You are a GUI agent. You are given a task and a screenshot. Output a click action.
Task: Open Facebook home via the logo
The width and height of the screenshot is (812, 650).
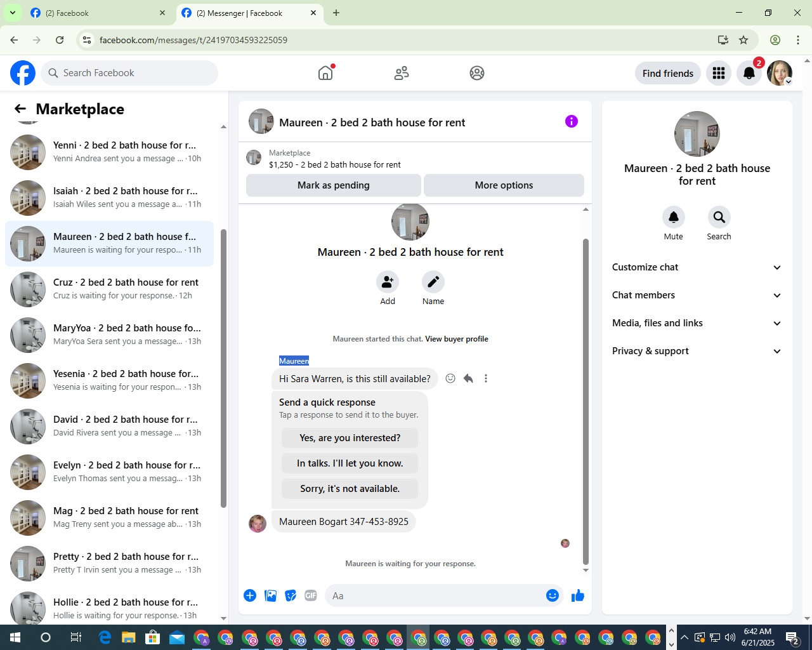click(23, 73)
